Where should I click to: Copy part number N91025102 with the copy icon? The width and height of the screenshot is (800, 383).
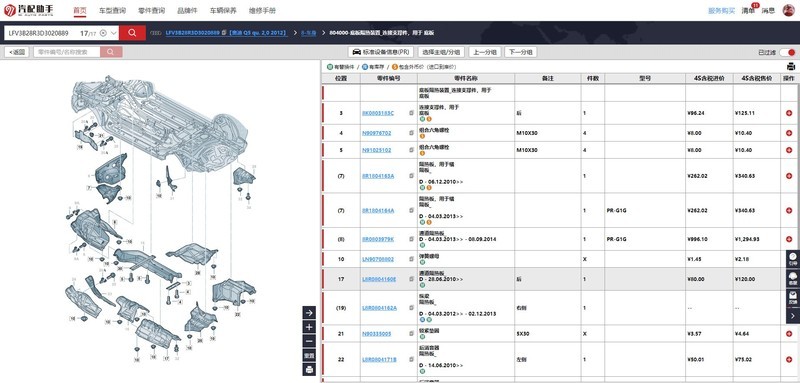[x=411, y=150]
